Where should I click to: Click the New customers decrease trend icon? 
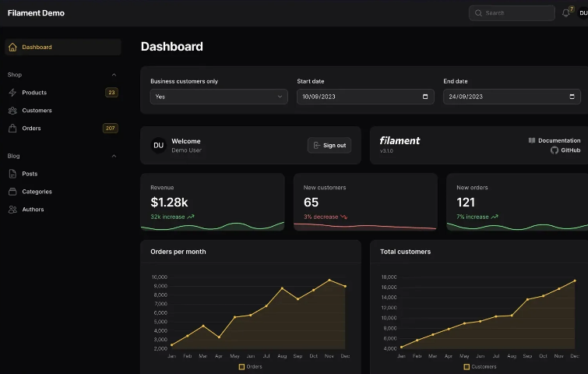pos(344,217)
